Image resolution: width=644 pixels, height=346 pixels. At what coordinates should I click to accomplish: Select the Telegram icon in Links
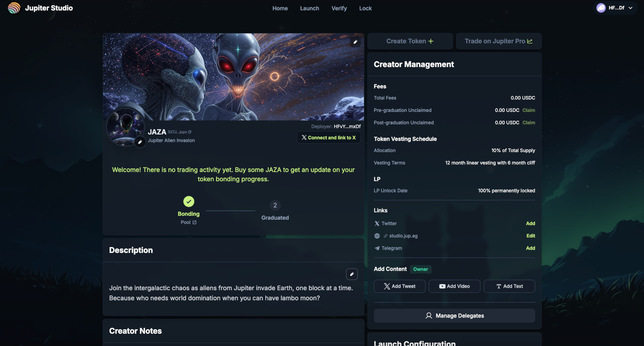(x=377, y=248)
